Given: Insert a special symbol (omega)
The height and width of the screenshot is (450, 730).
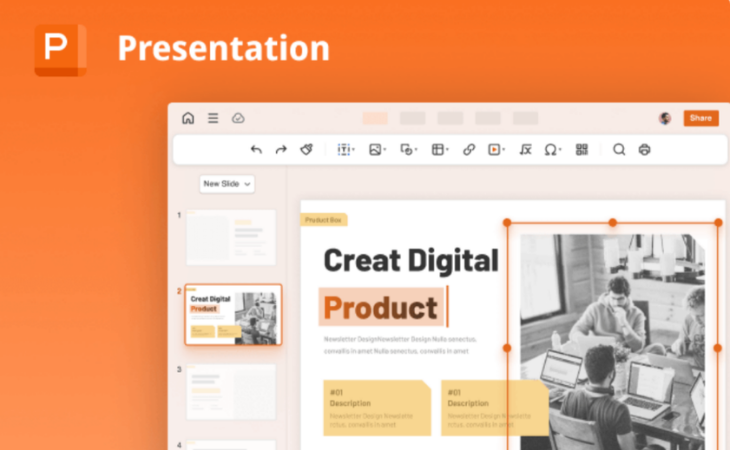Looking at the screenshot, I should (550, 150).
